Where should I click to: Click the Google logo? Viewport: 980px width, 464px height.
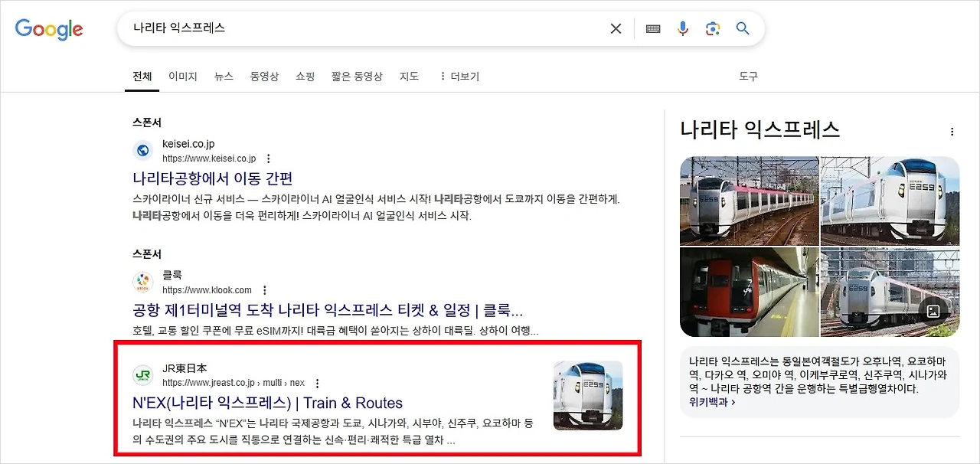(x=49, y=28)
